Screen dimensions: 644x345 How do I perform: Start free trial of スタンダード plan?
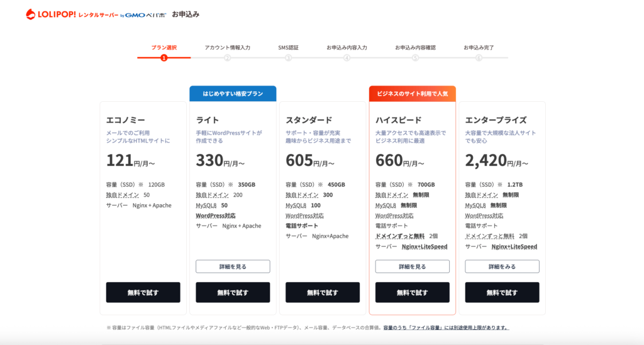pyautogui.click(x=323, y=292)
